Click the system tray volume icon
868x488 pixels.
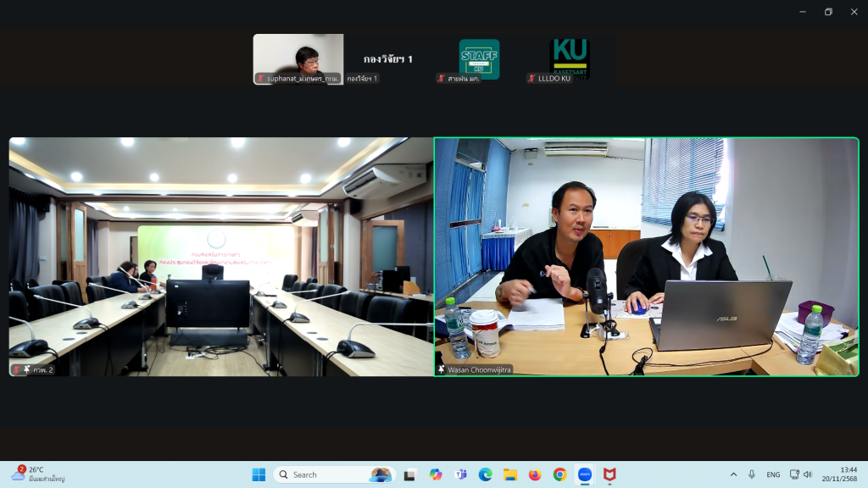pyautogui.click(x=808, y=474)
